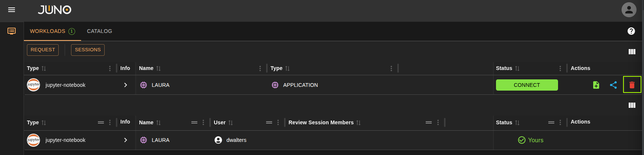
Task: Switch to the CATALOG tab
Action: [x=99, y=31]
